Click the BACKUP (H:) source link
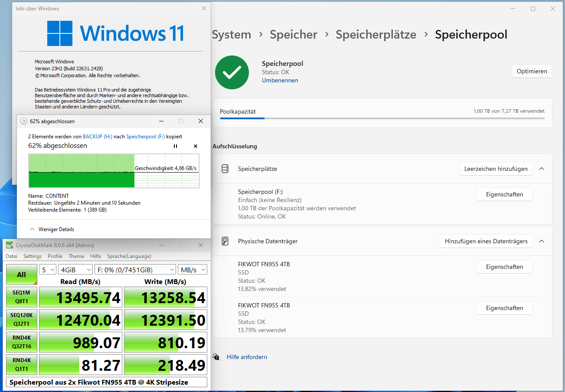 coord(98,136)
